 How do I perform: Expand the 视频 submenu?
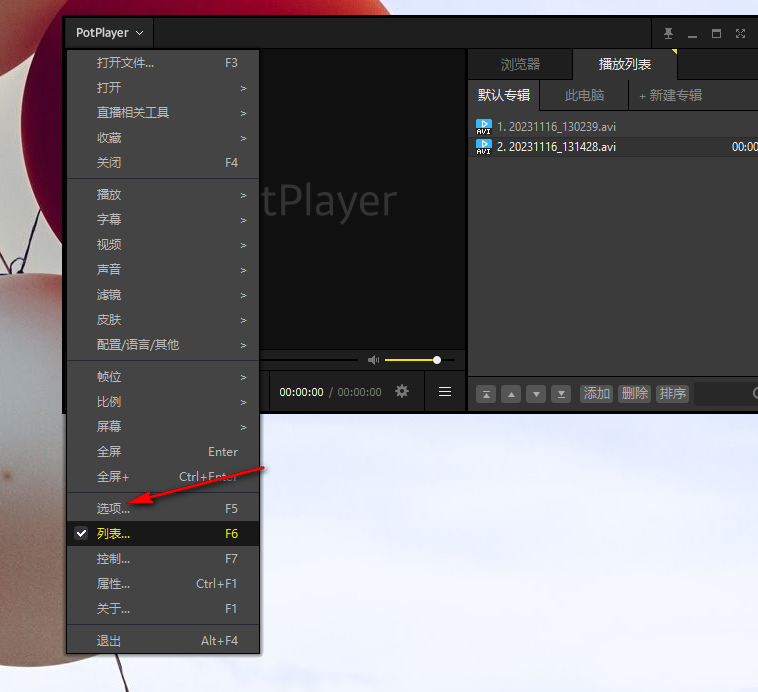tap(163, 245)
